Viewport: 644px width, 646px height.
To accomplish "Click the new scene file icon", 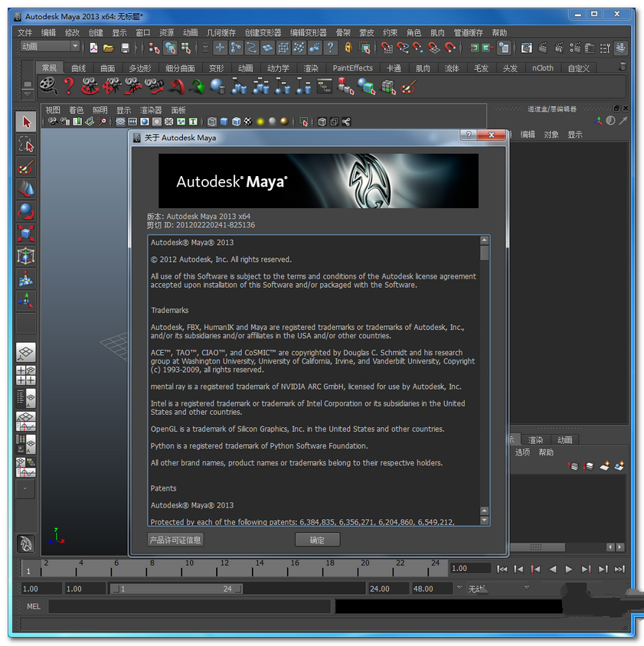I will tap(93, 47).
